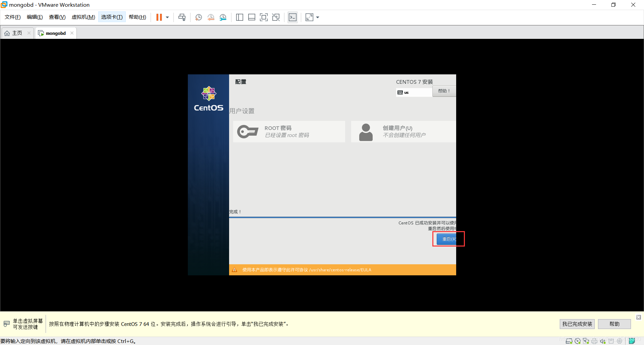
Task: Send Ctrl+Alt+Del to the virtual machine
Action: [x=182, y=17]
